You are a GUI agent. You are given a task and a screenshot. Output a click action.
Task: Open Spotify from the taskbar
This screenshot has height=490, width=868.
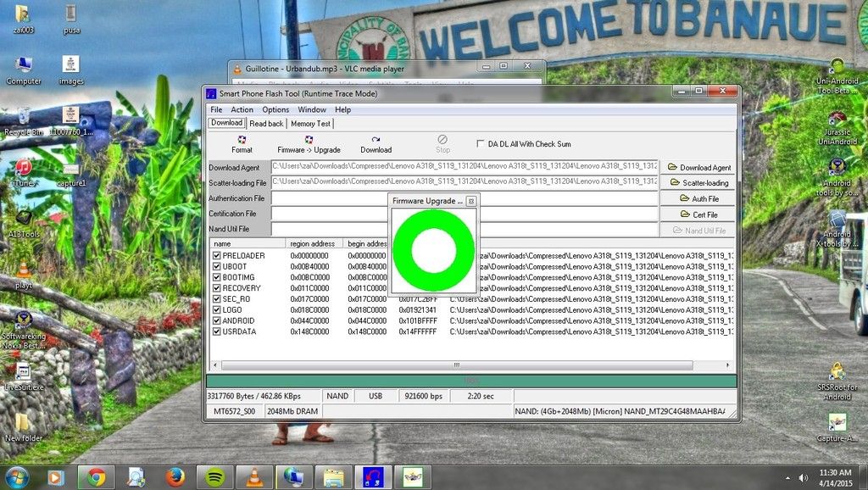(x=214, y=477)
